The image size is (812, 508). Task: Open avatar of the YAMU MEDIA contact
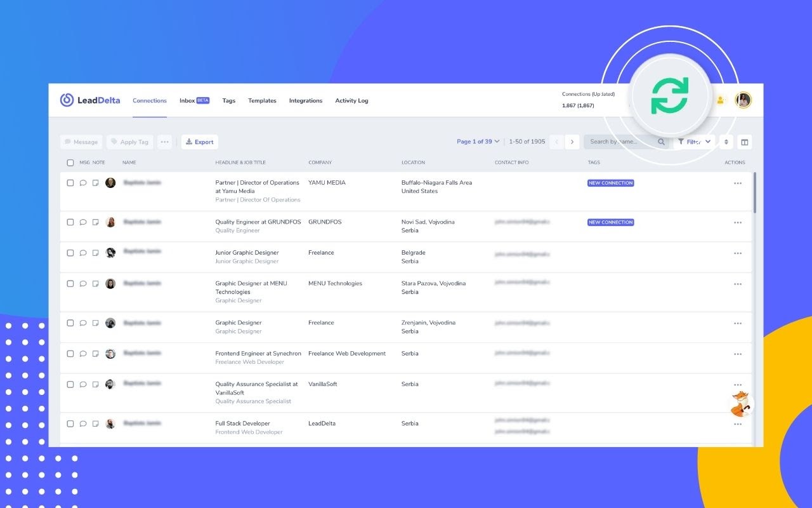(110, 183)
